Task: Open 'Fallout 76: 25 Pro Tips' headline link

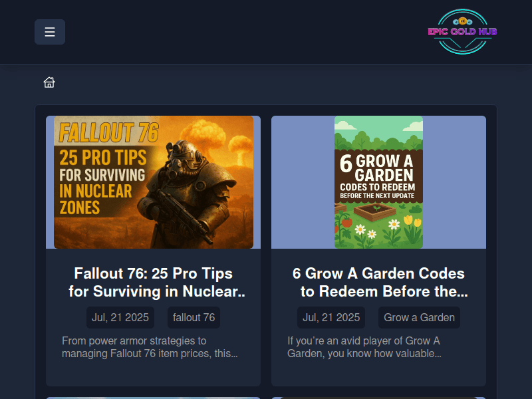Action: 154,282
